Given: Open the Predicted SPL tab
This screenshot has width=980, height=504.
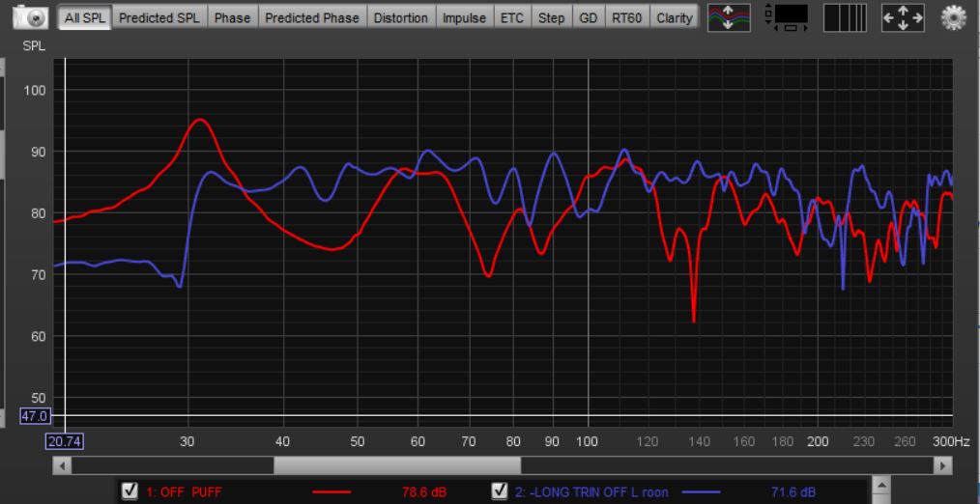Looking at the screenshot, I should click(159, 18).
